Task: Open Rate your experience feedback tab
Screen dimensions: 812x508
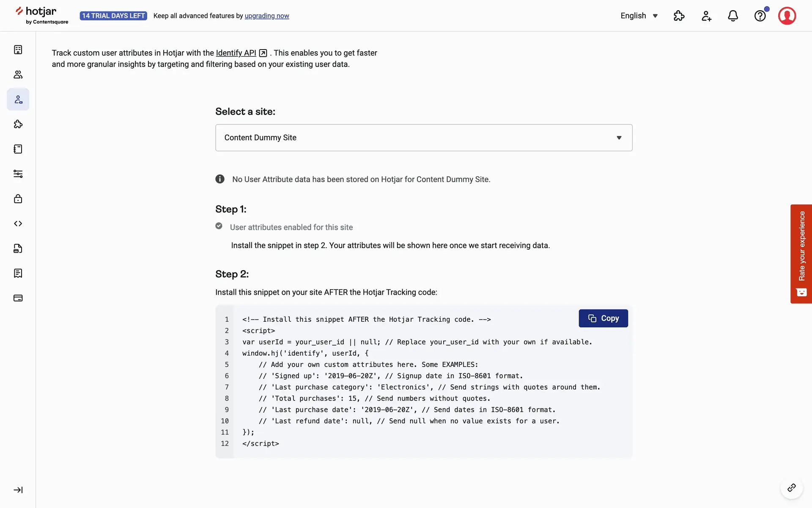Action: 801,254
